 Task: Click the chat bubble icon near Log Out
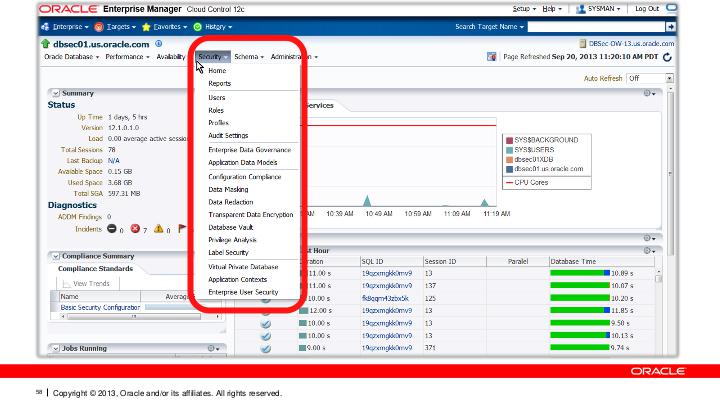pos(671,8)
